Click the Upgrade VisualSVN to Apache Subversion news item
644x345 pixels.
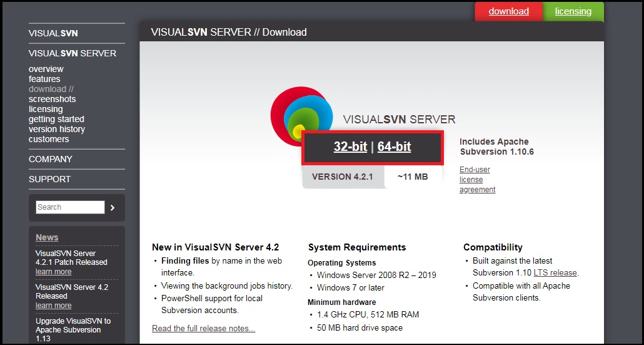[73, 330]
